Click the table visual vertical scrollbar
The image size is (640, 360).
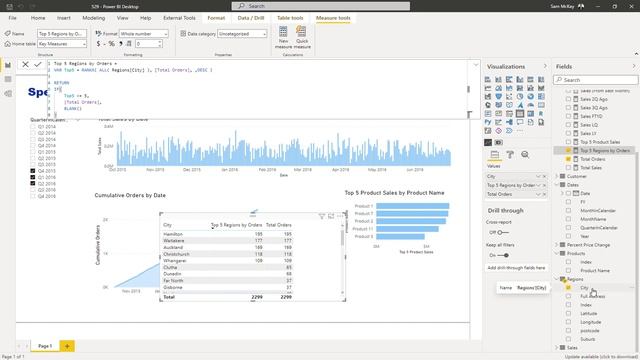(x=342, y=238)
